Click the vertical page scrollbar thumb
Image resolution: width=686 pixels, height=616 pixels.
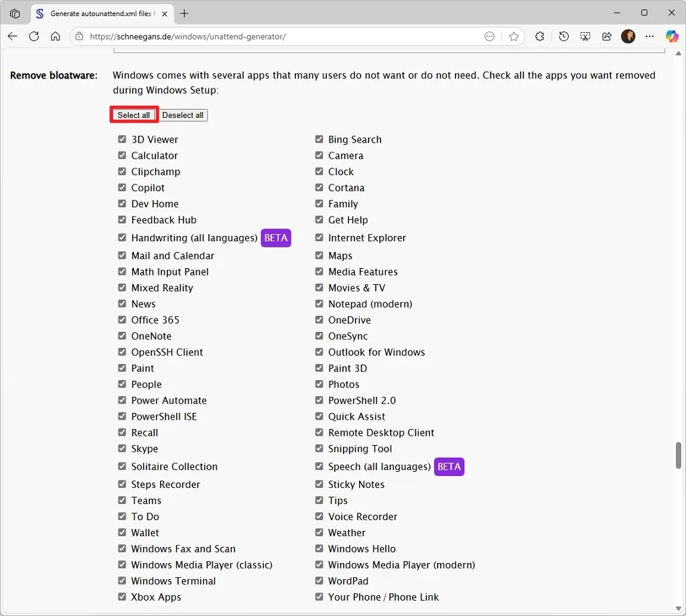coord(678,455)
